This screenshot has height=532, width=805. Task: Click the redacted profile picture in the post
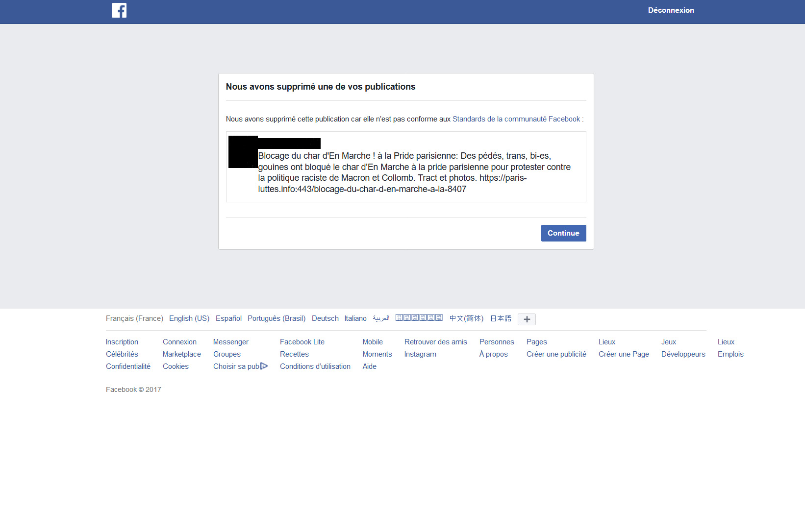243,152
